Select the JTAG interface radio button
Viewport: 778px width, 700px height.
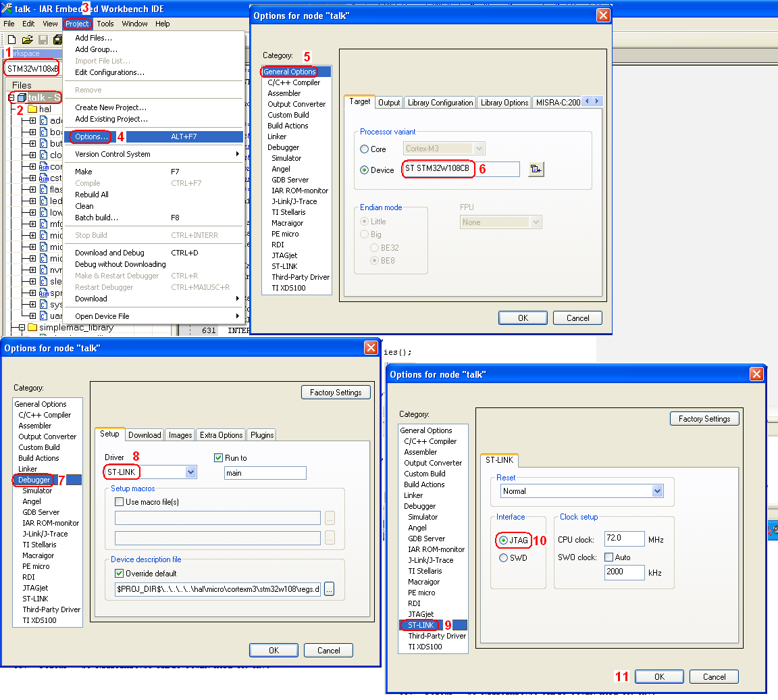[x=504, y=540]
